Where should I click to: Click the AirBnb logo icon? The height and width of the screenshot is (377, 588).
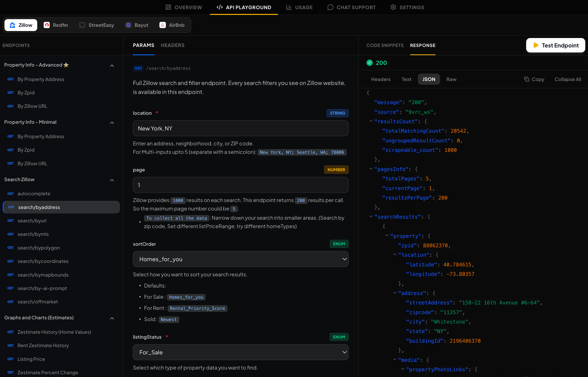point(163,25)
